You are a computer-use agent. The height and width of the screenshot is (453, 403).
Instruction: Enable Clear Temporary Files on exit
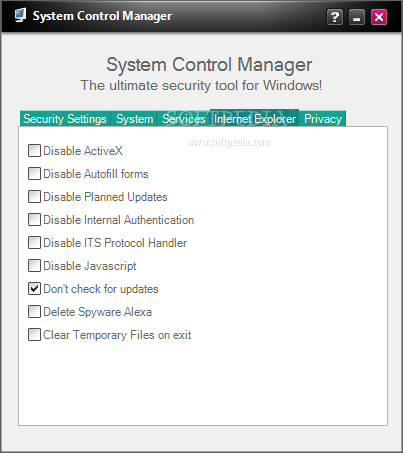coord(34,335)
